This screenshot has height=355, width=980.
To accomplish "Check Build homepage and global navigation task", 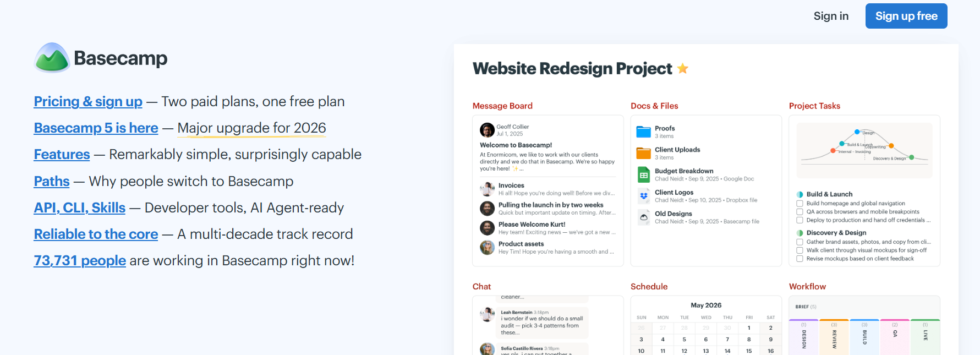I will [800, 204].
